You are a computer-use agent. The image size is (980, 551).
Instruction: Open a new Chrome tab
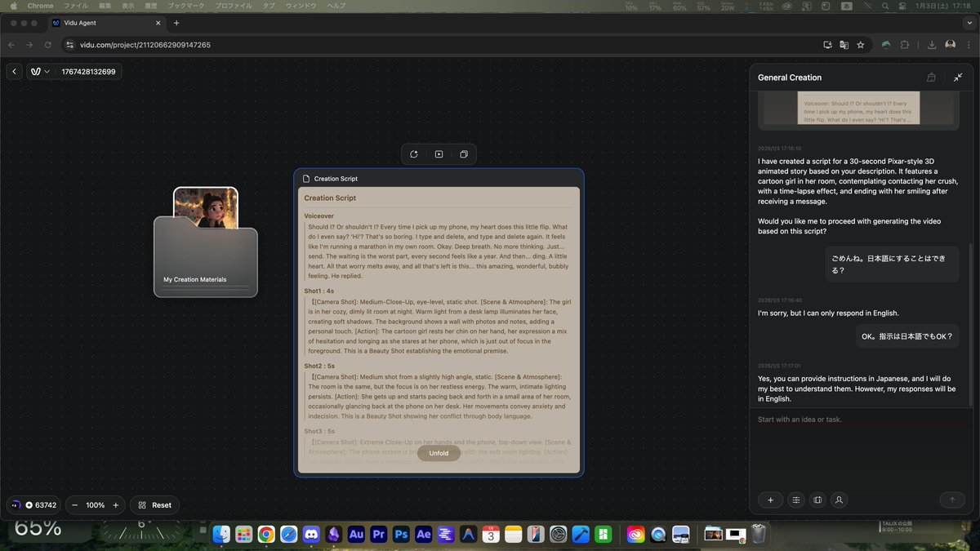pyautogui.click(x=176, y=23)
